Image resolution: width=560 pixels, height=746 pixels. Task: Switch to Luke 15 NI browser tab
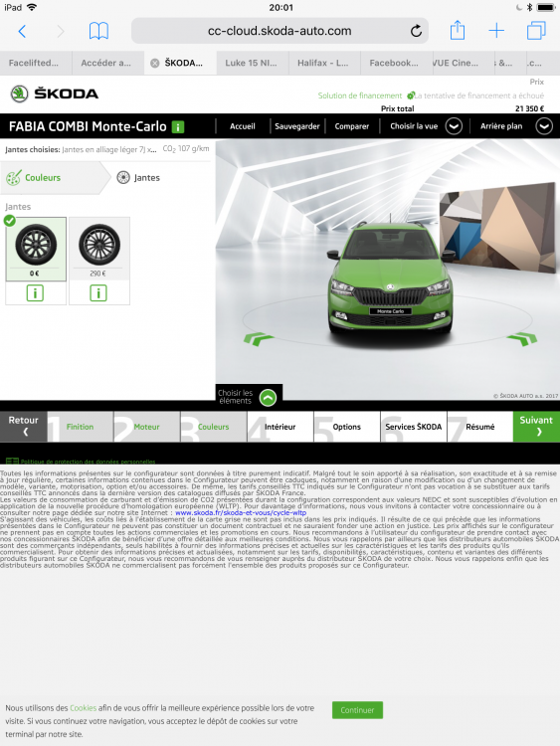coord(253,63)
